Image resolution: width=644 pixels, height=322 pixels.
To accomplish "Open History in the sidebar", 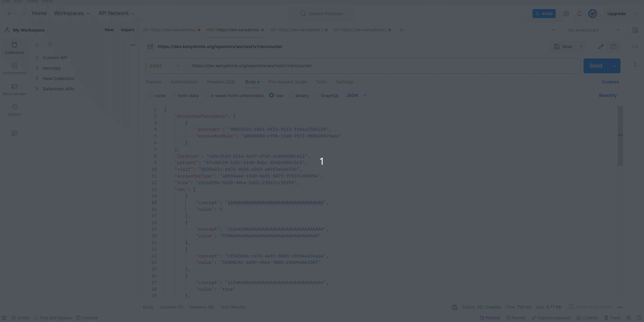I will [14, 110].
